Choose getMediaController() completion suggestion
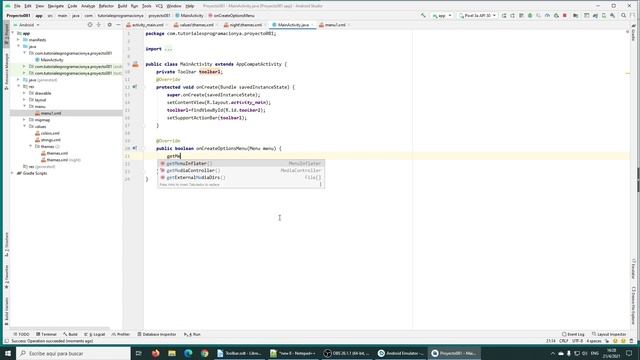The image size is (640, 360). click(241, 170)
